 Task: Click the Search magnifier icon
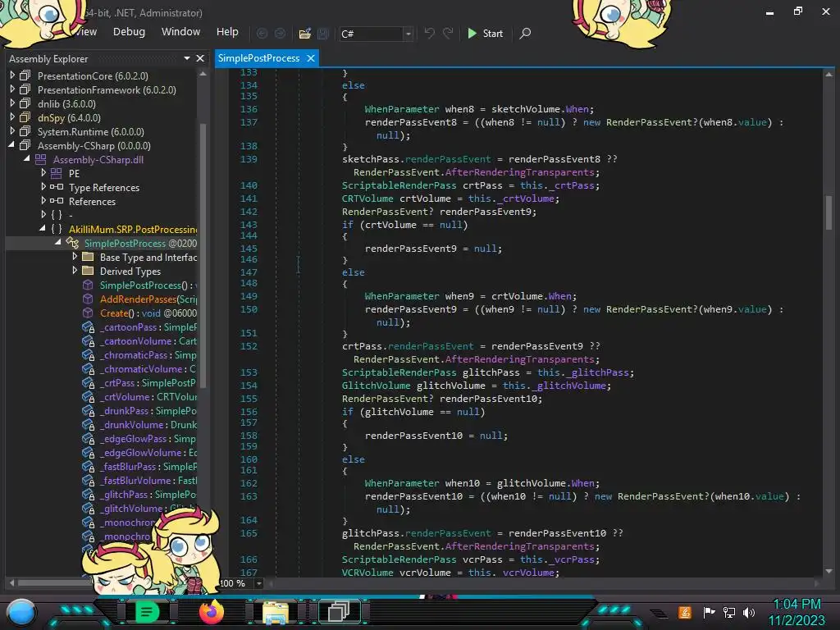(526, 33)
